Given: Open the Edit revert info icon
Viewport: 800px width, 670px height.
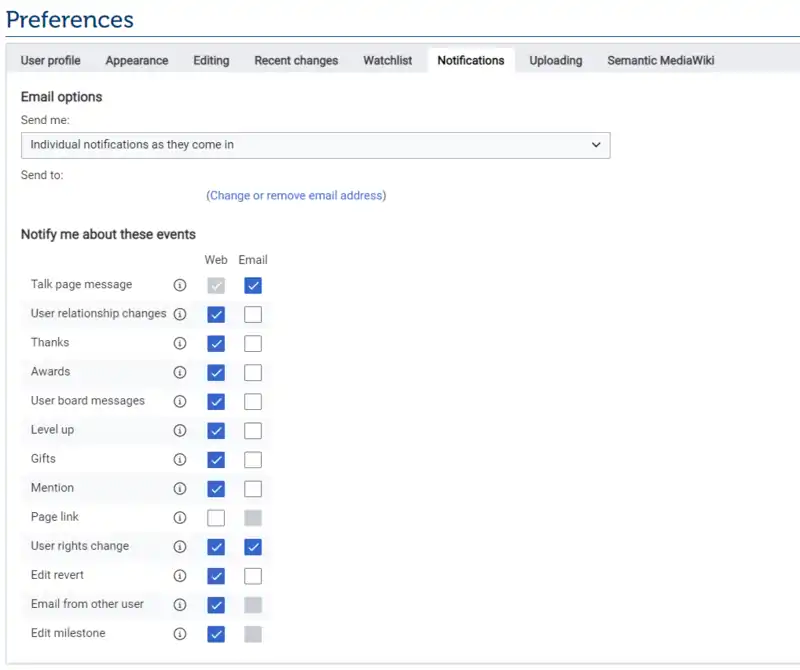Looking at the screenshot, I should click(x=180, y=576).
